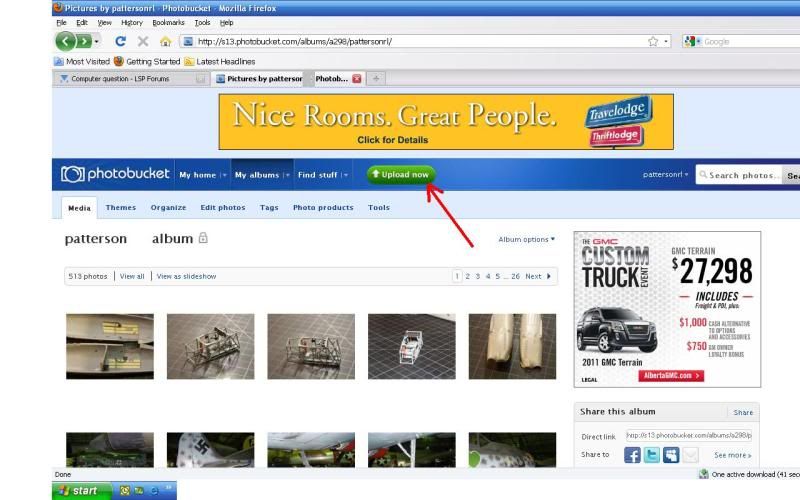The image size is (800, 500).
Task: Open the swastika tail fin thumbnail
Action: [x=210, y=450]
